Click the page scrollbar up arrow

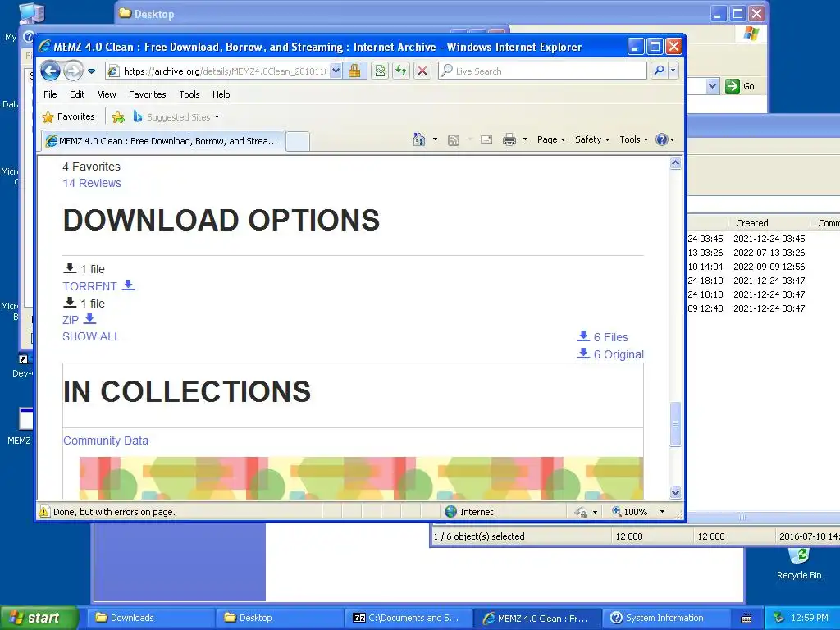point(676,163)
